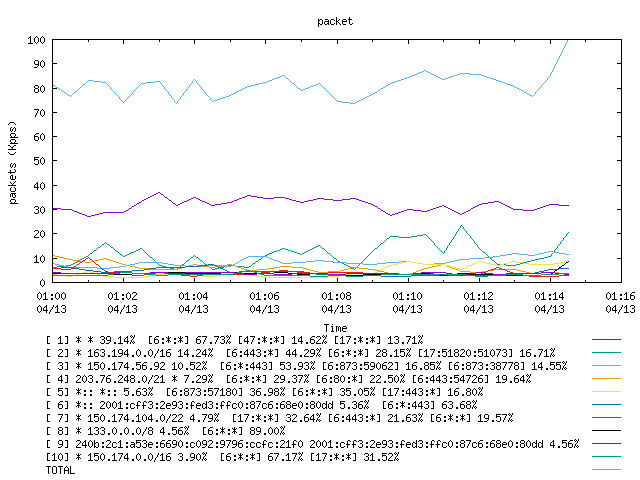Click the light blue TOTAL legend line
This screenshot has width=640, height=480.
click(606, 469)
